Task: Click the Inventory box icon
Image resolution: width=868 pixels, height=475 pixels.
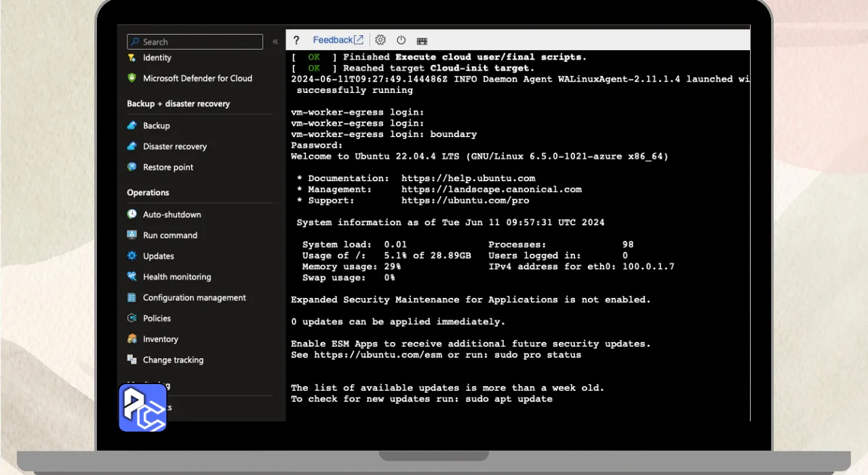Action: [x=132, y=339]
